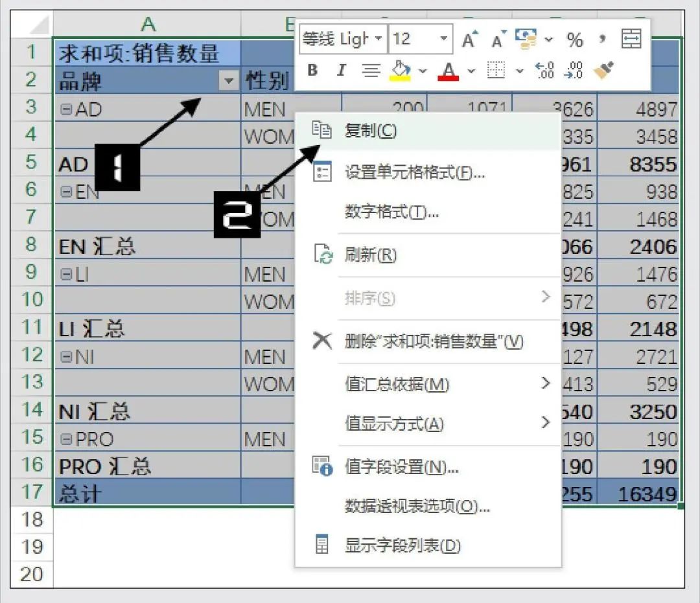Apply center alignment from mini toolbar
Image resolution: width=700 pixels, height=603 pixels.
click(x=371, y=70)
